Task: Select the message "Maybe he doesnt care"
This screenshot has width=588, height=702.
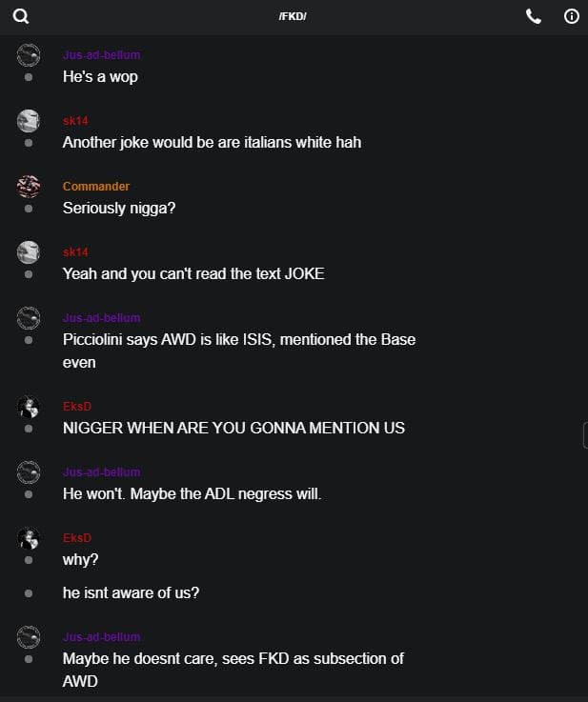Action: (233, 658)
